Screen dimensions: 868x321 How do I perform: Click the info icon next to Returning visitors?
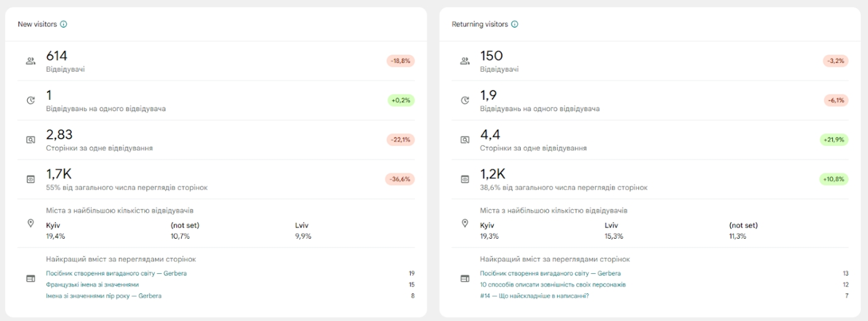point(515,24)
